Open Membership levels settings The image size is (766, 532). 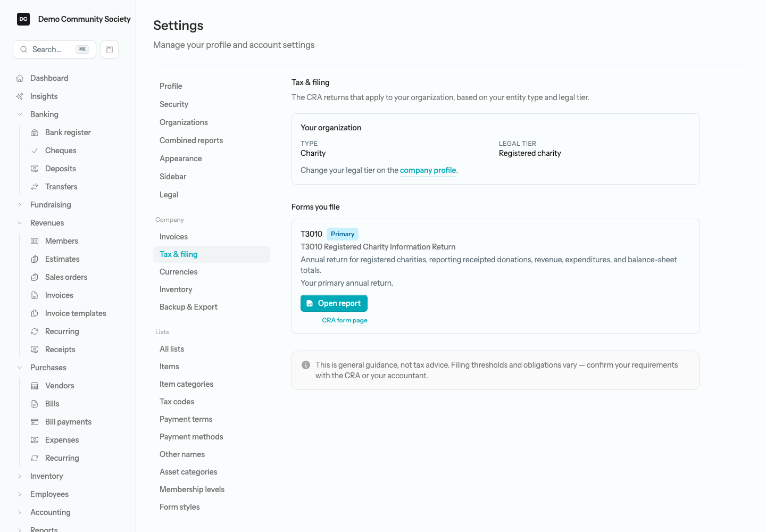click(212, 489)
